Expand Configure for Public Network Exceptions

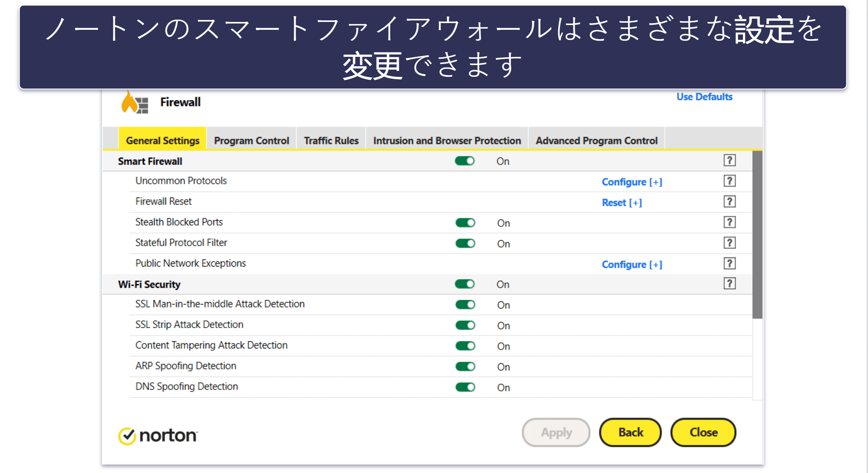pyautogui.click(x=632, y=265)
